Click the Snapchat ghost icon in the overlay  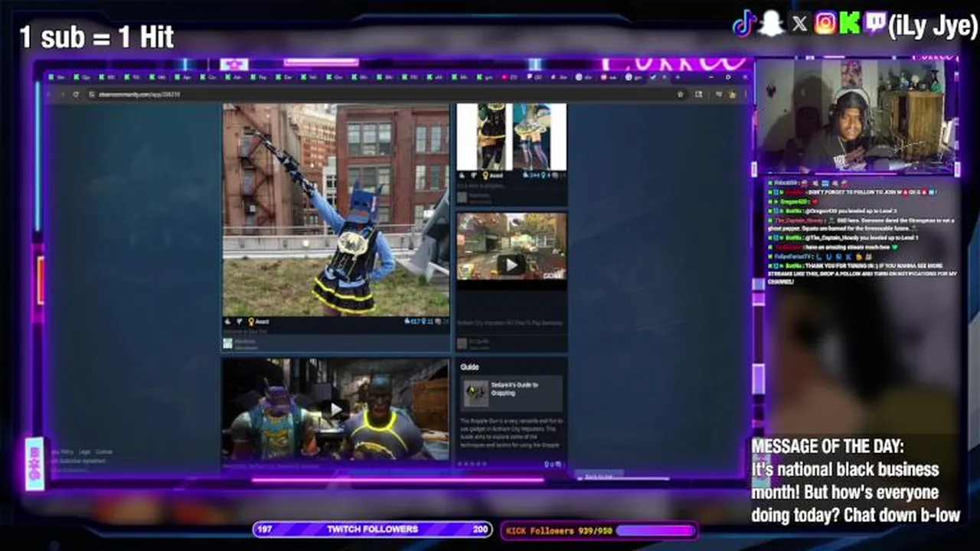(x=772, y=24)
